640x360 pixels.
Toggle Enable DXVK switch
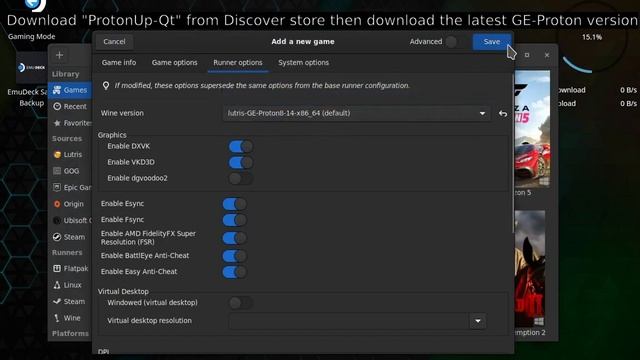point(241,146)
